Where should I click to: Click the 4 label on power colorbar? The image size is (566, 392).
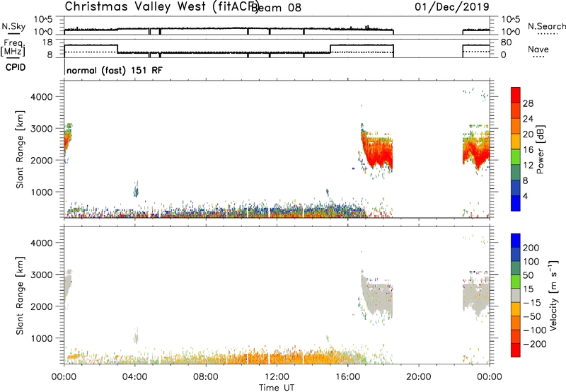coord(526,196)
